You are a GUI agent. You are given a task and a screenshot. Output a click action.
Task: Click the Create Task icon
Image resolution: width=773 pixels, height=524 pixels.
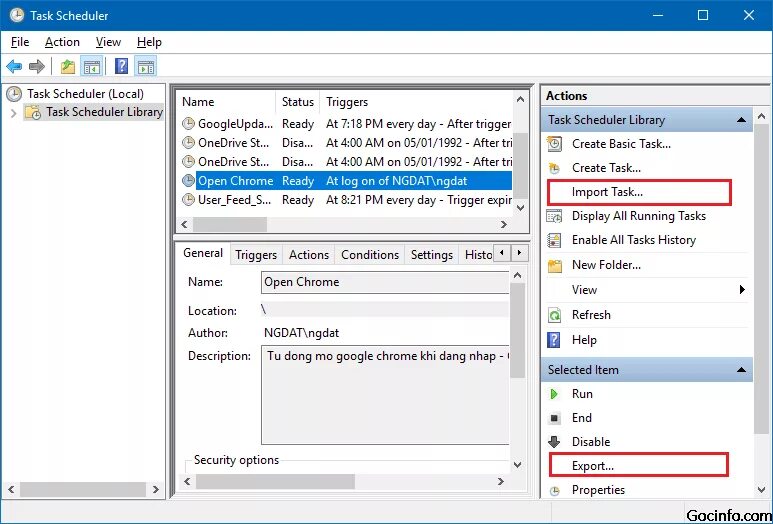tap(555, 168)
